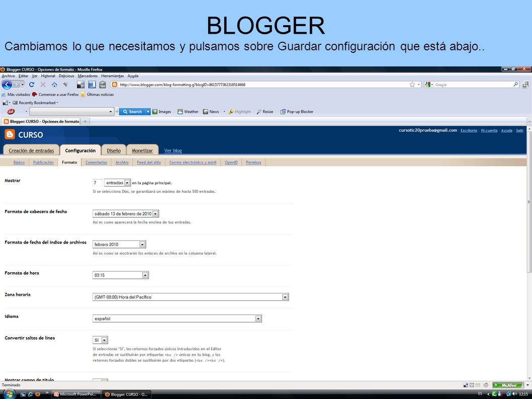Click the Stop loading X icon
Image resolution: width=532 pixels, height=399 pixels.
[43, 85]
